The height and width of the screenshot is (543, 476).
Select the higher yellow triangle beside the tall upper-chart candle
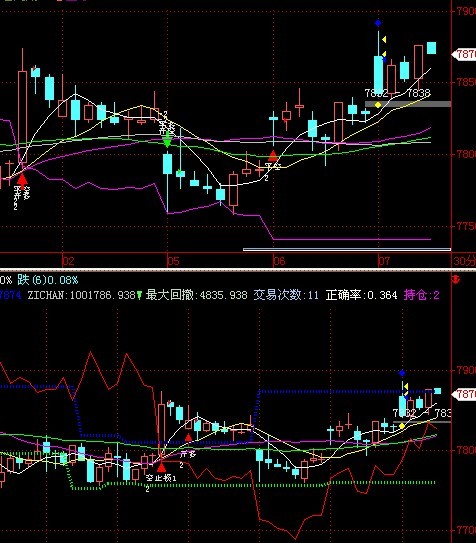pos(384,39)
